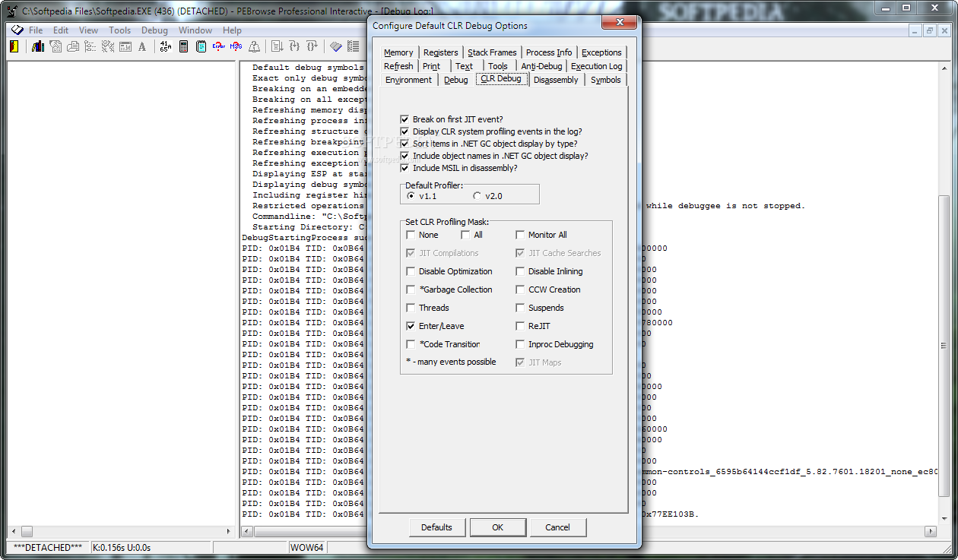
Task: Open the Window menu in main window
Action: [x=195, y=30]
